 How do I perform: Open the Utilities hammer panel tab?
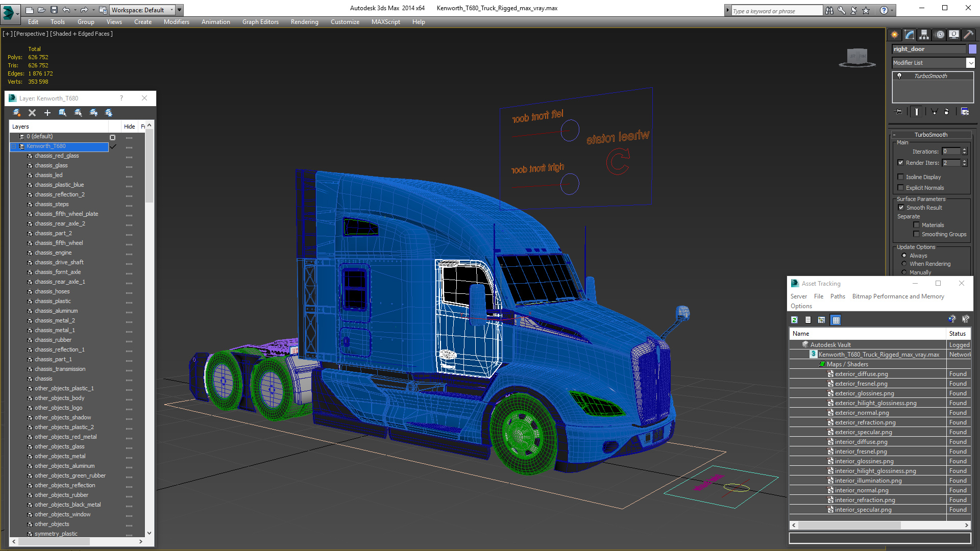[x=968, y=35]
